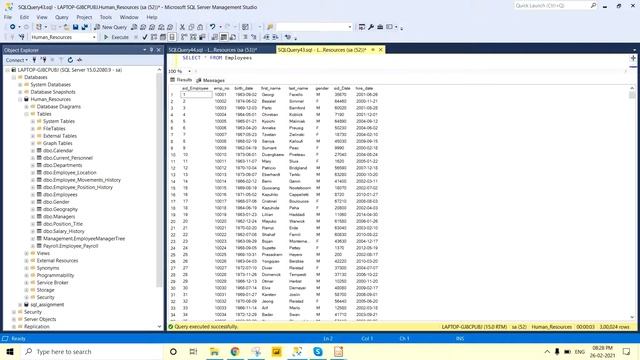Open the Human_Resources database dropdown
Viewport: 640px width, 360px height.
(x=94, y=37)
